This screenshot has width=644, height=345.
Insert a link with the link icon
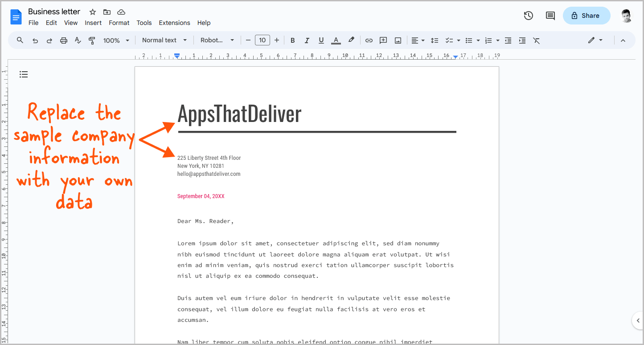pyautogui.click(x=369, y=40)
